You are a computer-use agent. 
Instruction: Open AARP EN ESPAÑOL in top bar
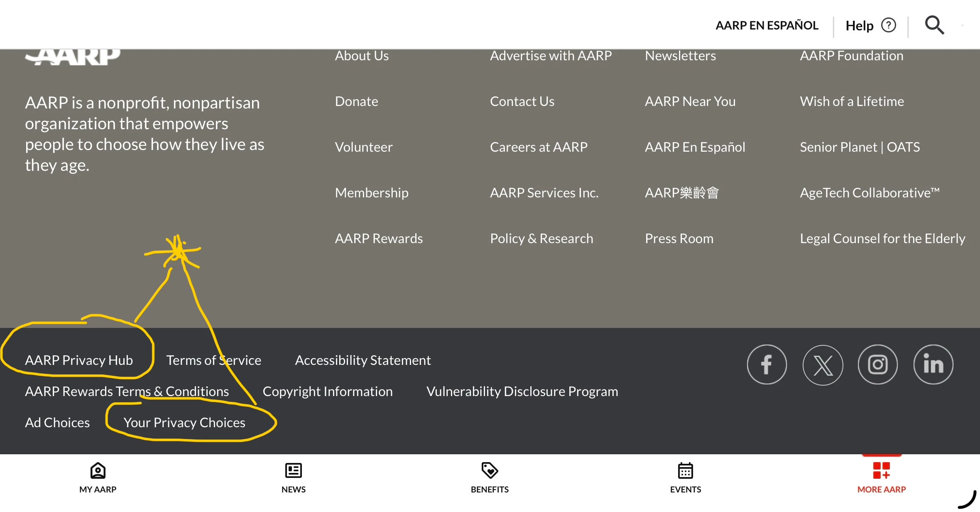(767, 25)
